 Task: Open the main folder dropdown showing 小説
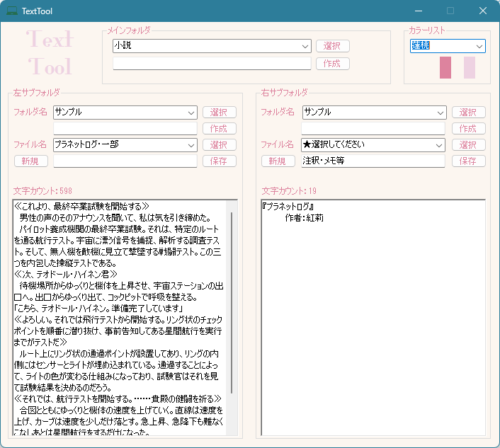[212, 46]
